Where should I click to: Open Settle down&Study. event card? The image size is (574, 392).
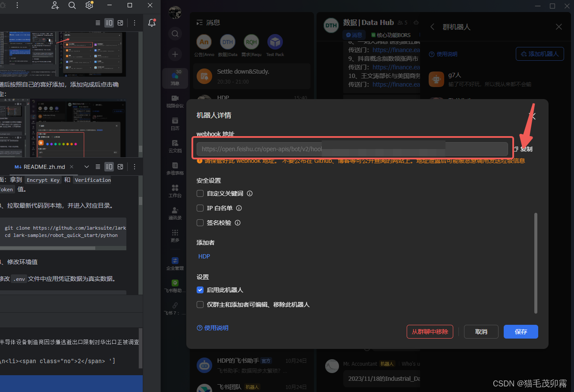pos(252,76)
